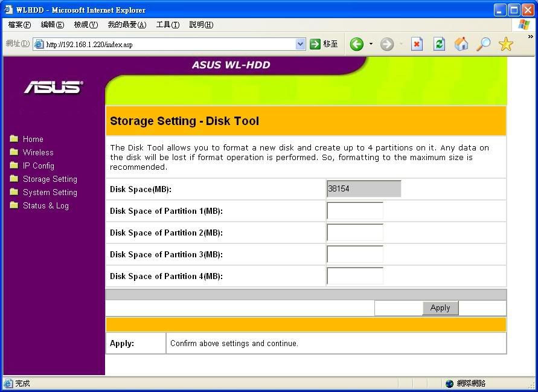Click the 'Disk Space of Partition 4(MB):' label
The width and height of the screenshot is (538, 392).
166,276
